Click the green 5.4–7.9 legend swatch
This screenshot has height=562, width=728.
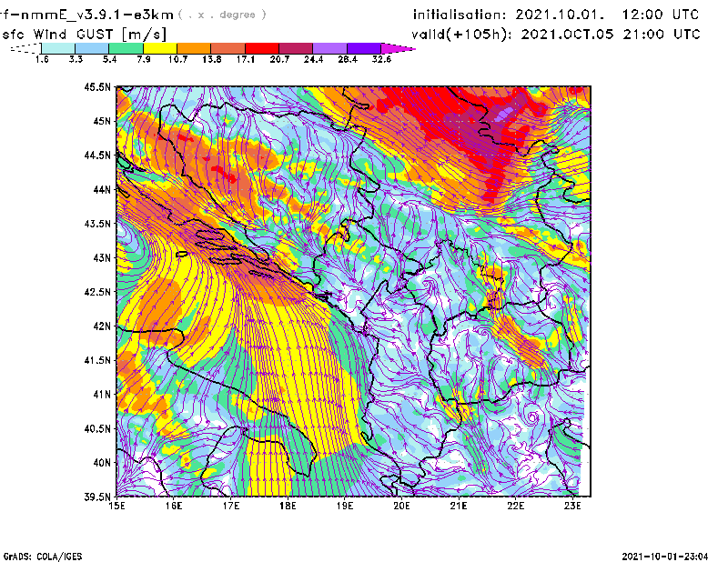point(126,48)
